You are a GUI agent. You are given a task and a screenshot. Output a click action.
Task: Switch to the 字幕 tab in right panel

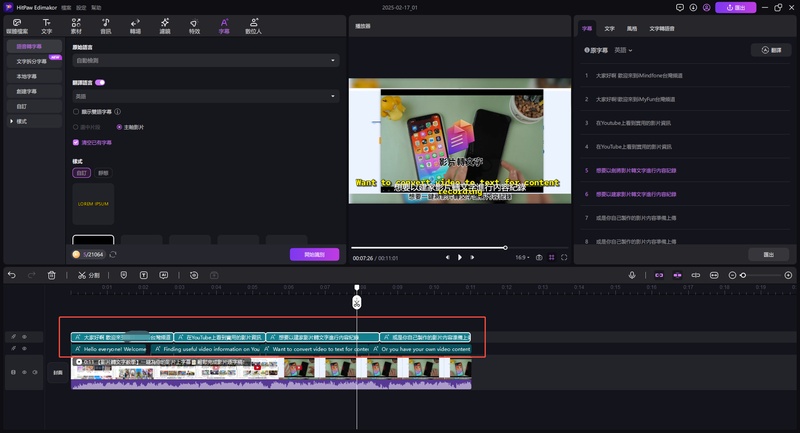pyautogui.click(x=587, y=29)
